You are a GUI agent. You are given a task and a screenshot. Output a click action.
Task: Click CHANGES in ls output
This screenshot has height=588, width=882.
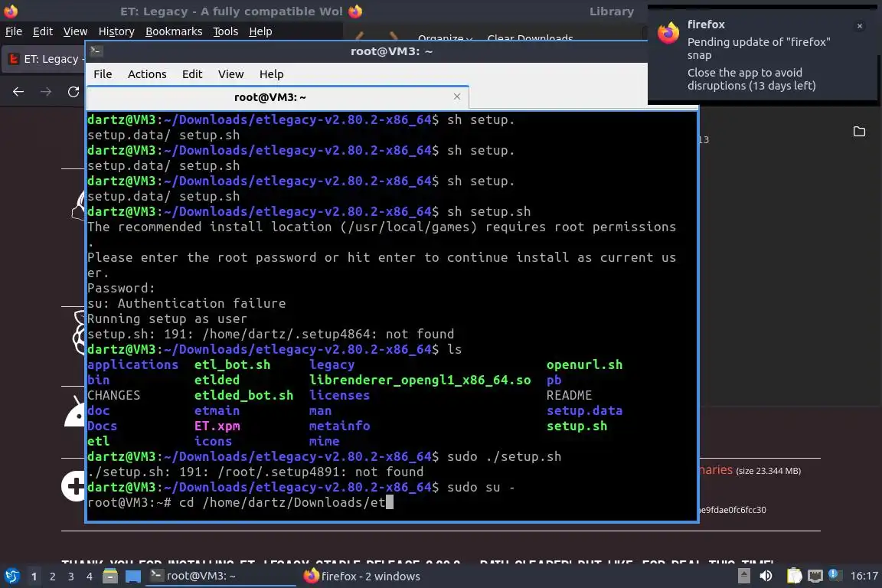pos(113,396)
